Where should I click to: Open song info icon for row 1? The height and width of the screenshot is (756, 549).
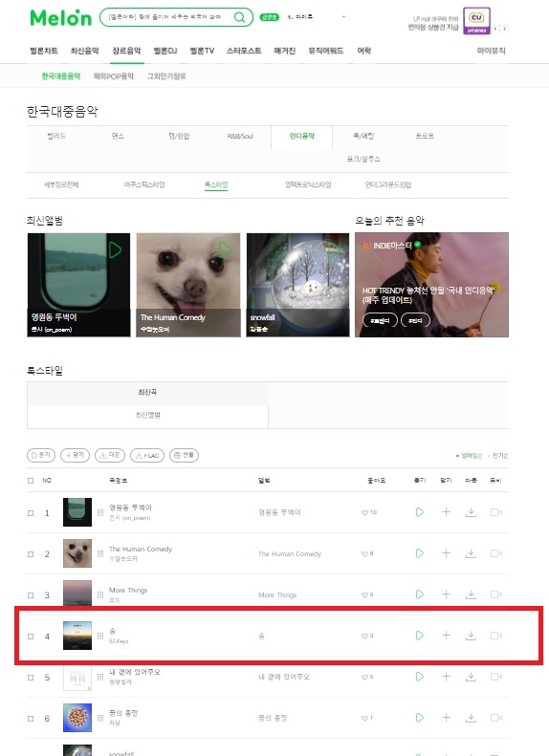[100, 512]
